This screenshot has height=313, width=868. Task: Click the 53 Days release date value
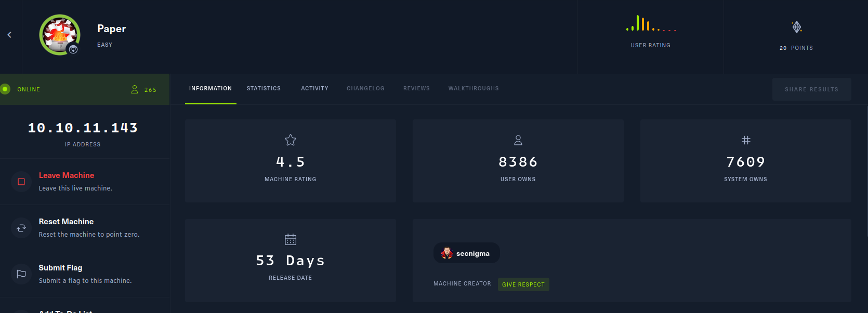pyautogui.click(x=291, y=261)
